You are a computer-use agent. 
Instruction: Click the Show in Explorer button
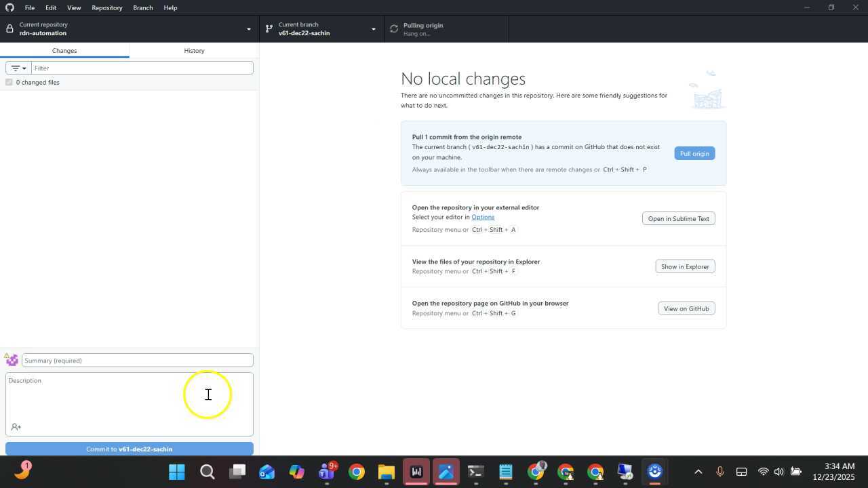[x=684, y=266]
